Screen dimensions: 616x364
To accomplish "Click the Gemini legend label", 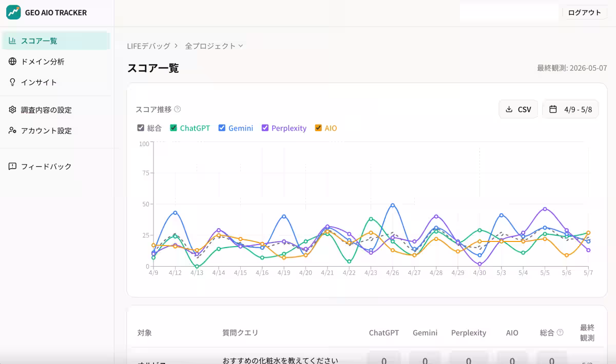I will point(241,128).
